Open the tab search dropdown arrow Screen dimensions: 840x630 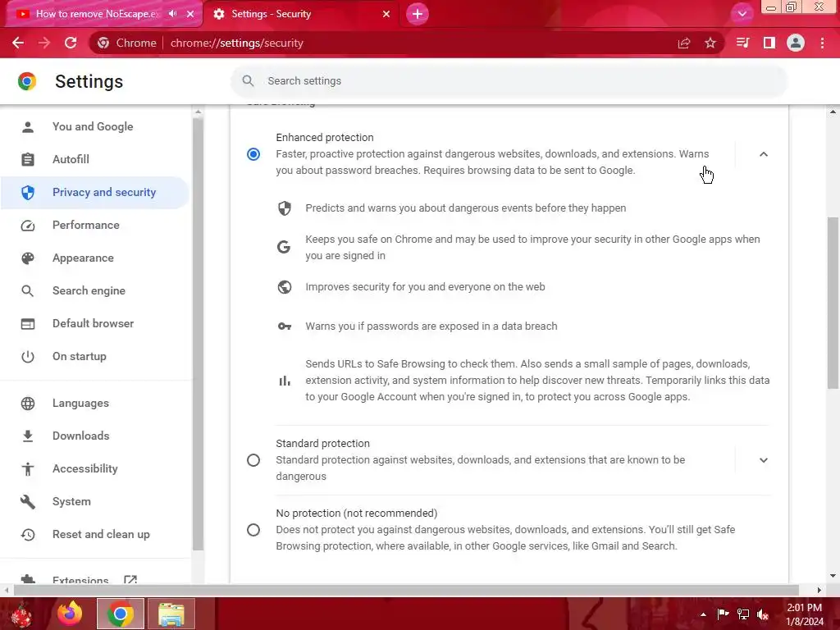(742, 14)
